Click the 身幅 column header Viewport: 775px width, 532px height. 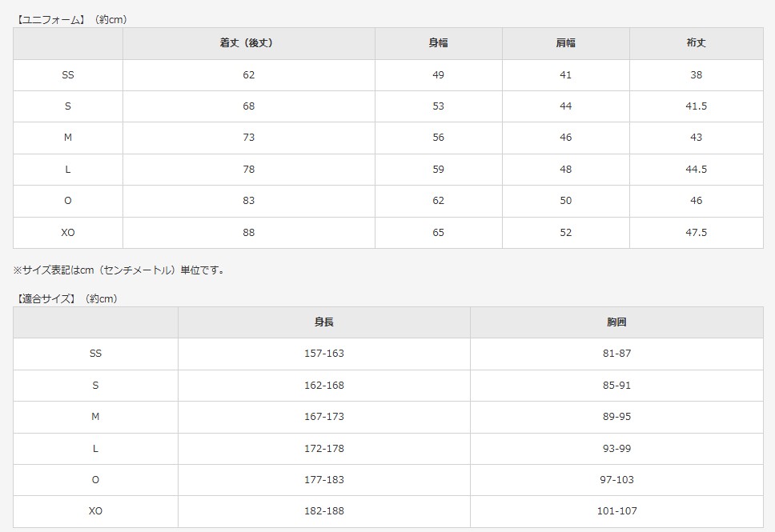point(438,43)
